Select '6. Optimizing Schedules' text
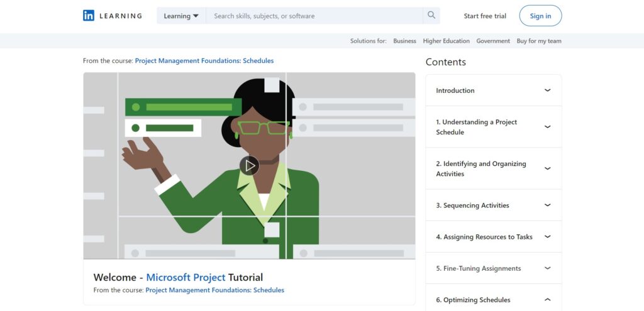 473,300
